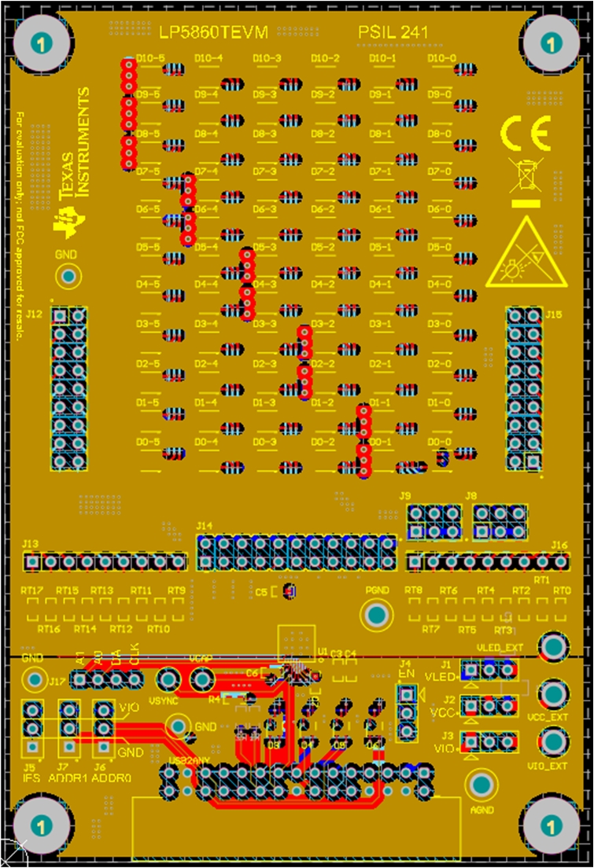Select the VLED_EXT test point pad
The height and width of the screenshot is (868, 594).
tap(554, 647)
